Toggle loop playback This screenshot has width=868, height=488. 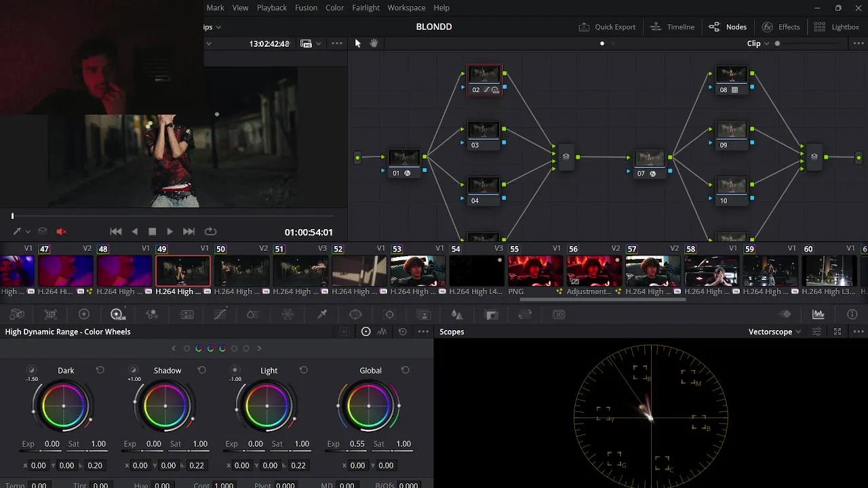(210, 232)
